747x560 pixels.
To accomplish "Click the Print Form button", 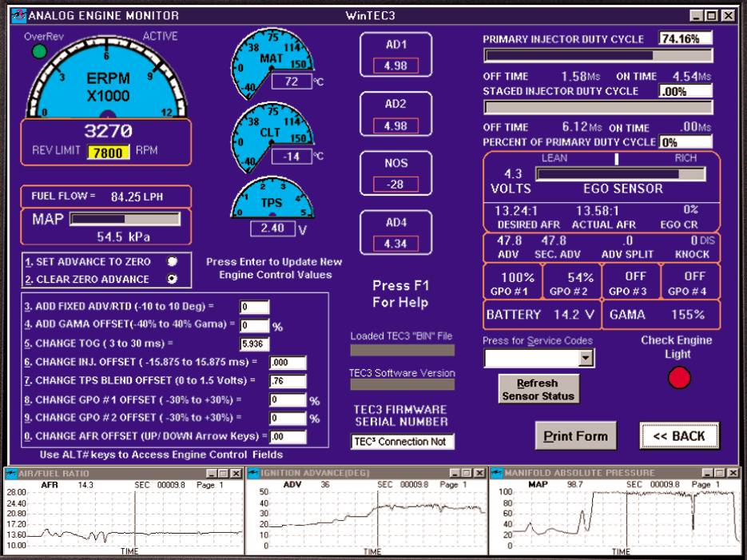I will coord(575,435).
